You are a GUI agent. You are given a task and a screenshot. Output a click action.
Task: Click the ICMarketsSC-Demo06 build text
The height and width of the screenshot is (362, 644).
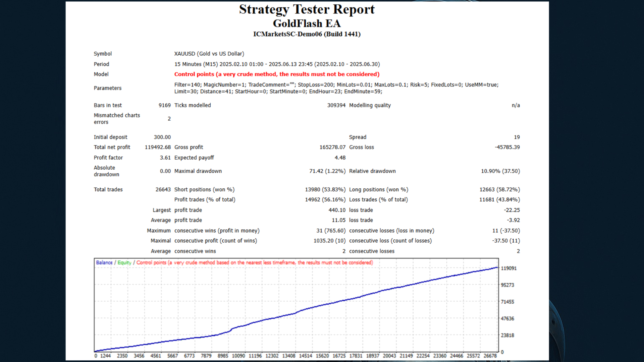[307, 34]
